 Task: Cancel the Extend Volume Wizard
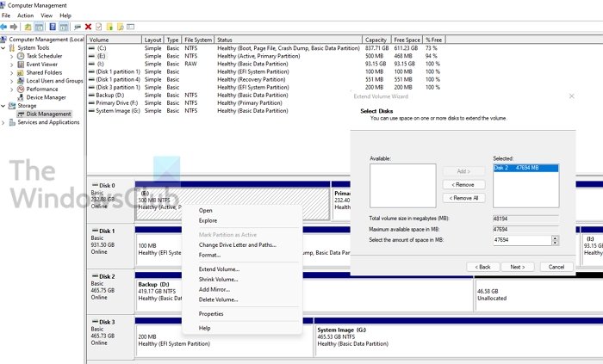(x=556, y=267)
